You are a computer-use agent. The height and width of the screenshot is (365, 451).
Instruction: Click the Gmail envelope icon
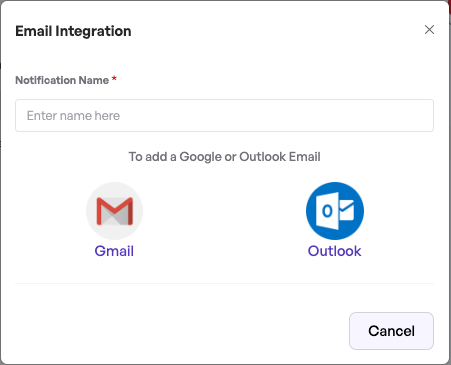(x=114, y=211)
